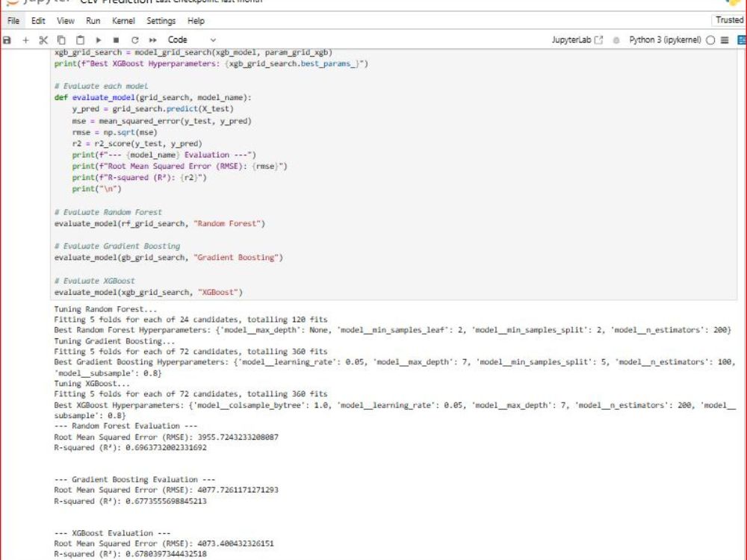
Task: Copy the selected cell
Action: pyautogui.click(x=61, y=40)
